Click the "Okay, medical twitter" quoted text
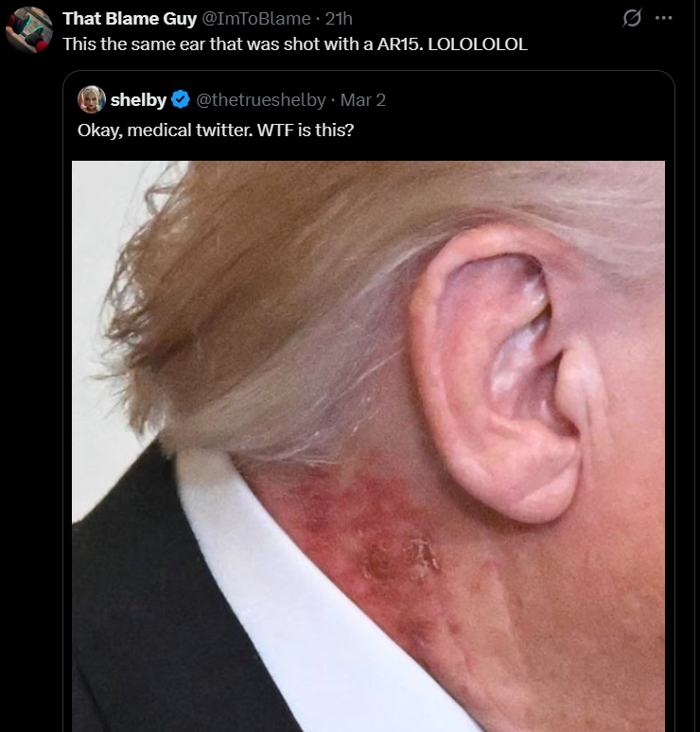700x732 pixels. tap(216, 131)
